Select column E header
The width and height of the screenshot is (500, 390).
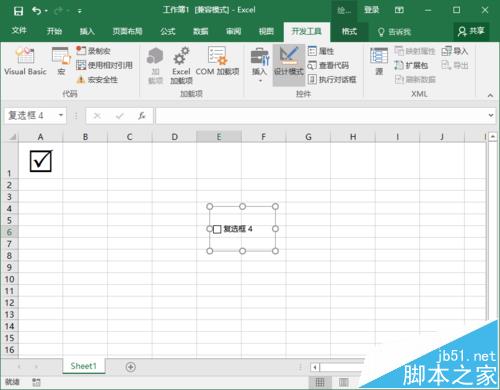pyautogui.click(x=219, y=137)
